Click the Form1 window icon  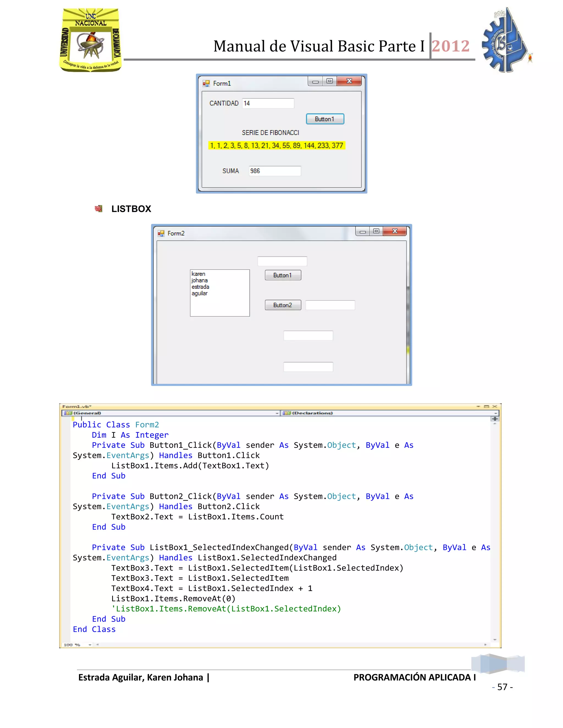(x=206, y=83)
